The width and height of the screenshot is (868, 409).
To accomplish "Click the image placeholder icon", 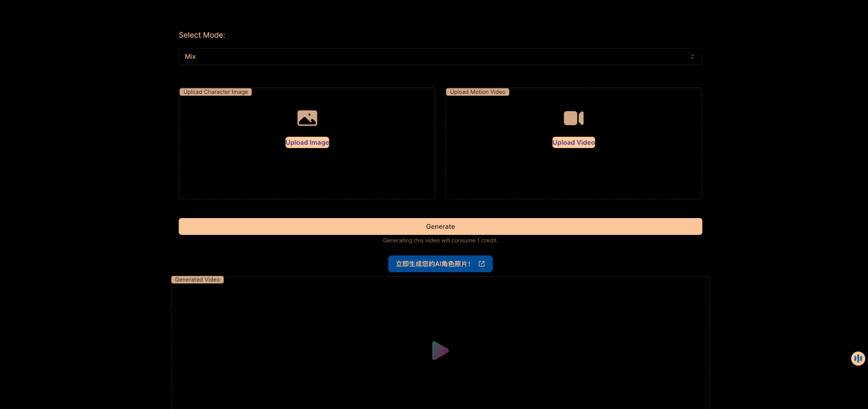I will pos(307,118).
